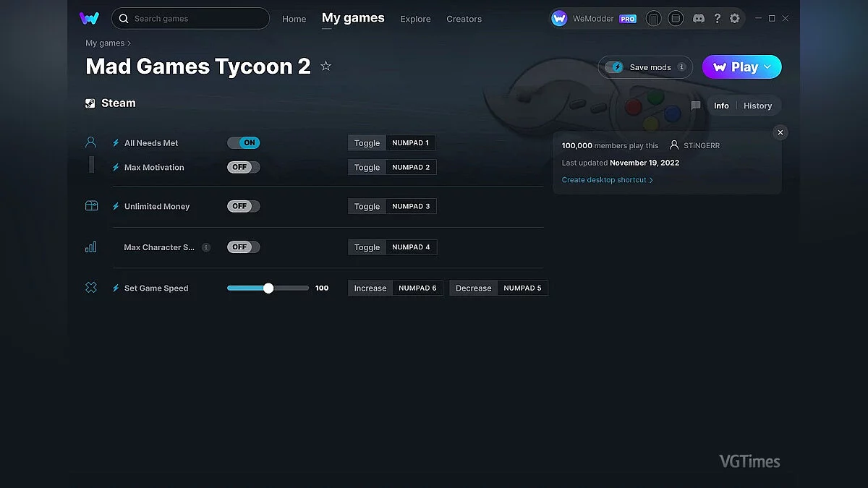
Task: Click the Set Game Speed slider
Action: pyautogui.click(x=268, y=288)
